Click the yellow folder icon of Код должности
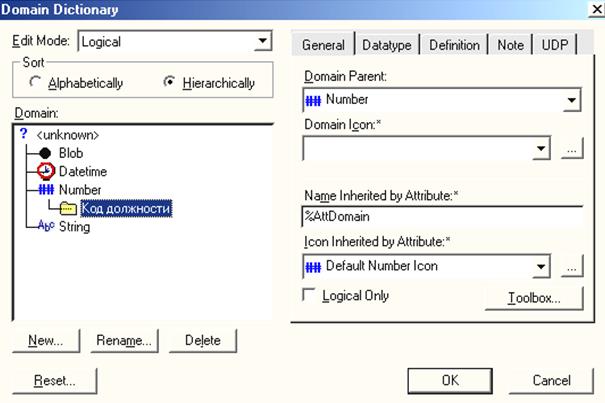The image size is (605, 403). coord(68,208)
